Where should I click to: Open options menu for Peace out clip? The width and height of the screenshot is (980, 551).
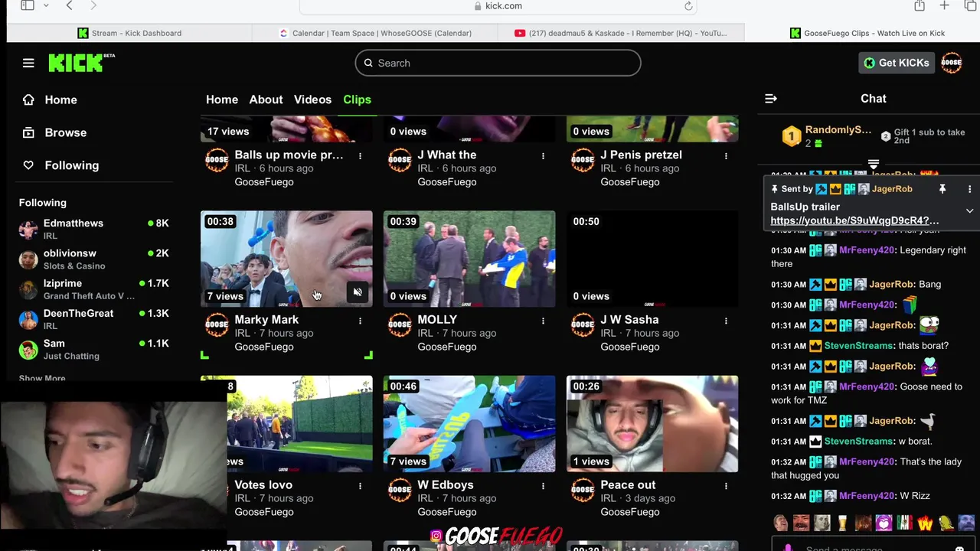pos(726,486)
